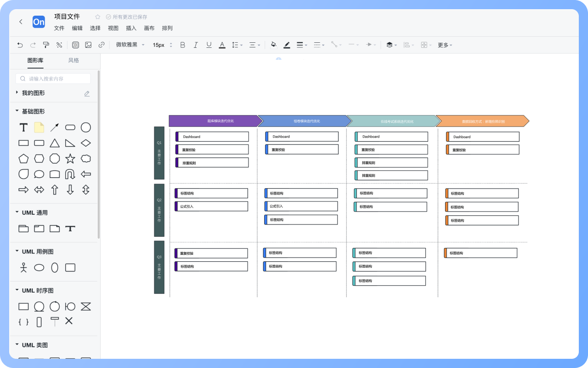588x368 pixels.
Task: Select the Text shape in basic shapes
Action: coord(23,127)
